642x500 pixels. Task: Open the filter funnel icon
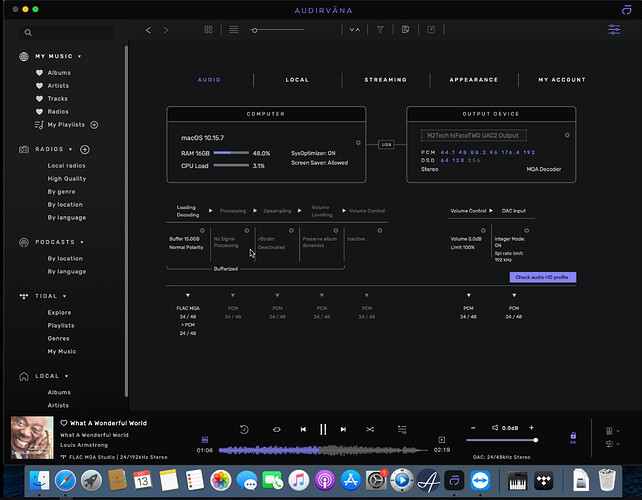[380, 29]
